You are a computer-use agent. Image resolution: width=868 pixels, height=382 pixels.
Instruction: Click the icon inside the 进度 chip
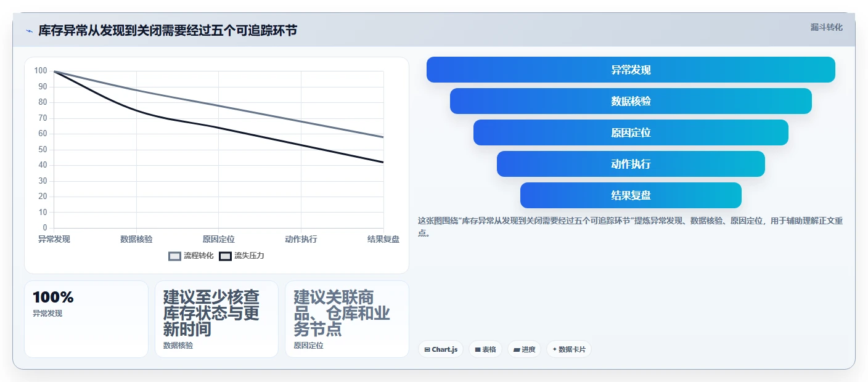tap(517, 349)
